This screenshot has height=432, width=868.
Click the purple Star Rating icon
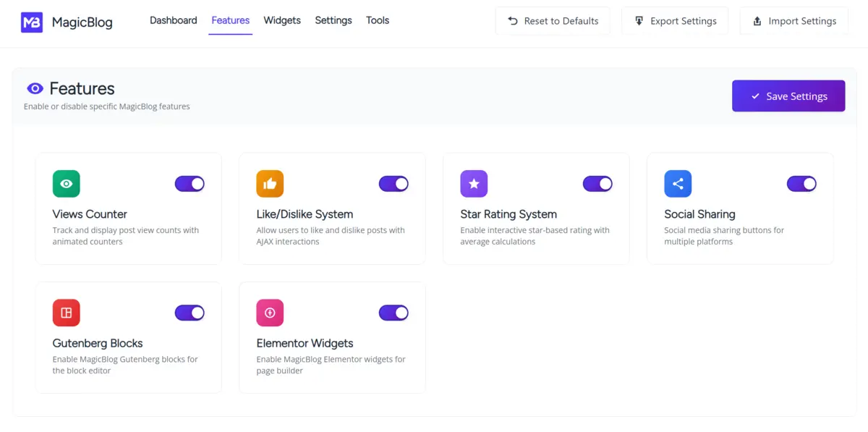[474, 184]
